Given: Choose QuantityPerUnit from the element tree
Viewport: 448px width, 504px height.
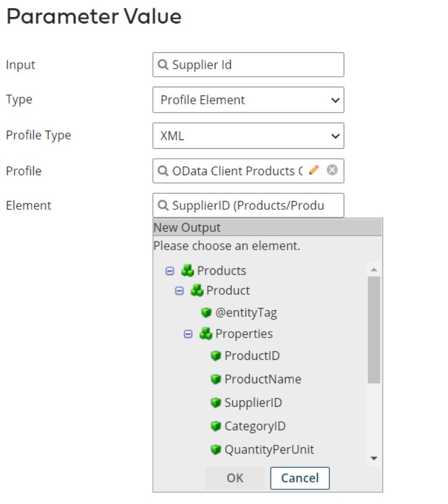Looking at the screenshot, I should point(269,449).
